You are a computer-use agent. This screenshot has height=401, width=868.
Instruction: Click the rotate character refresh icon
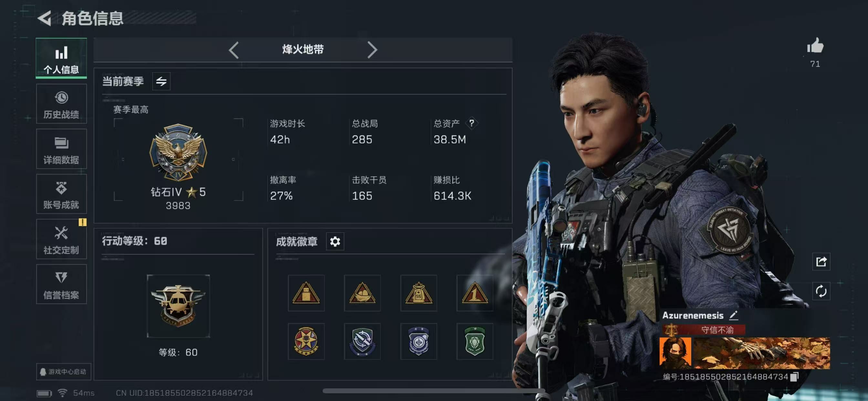coord(821,291)
